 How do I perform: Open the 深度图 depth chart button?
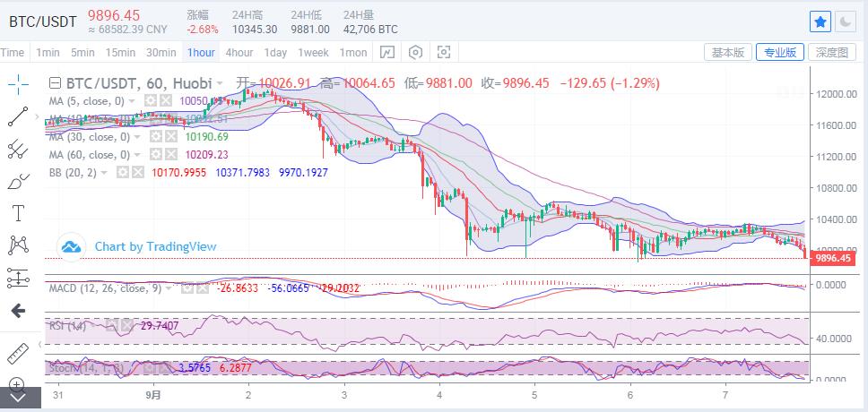[x=832, y=53]
